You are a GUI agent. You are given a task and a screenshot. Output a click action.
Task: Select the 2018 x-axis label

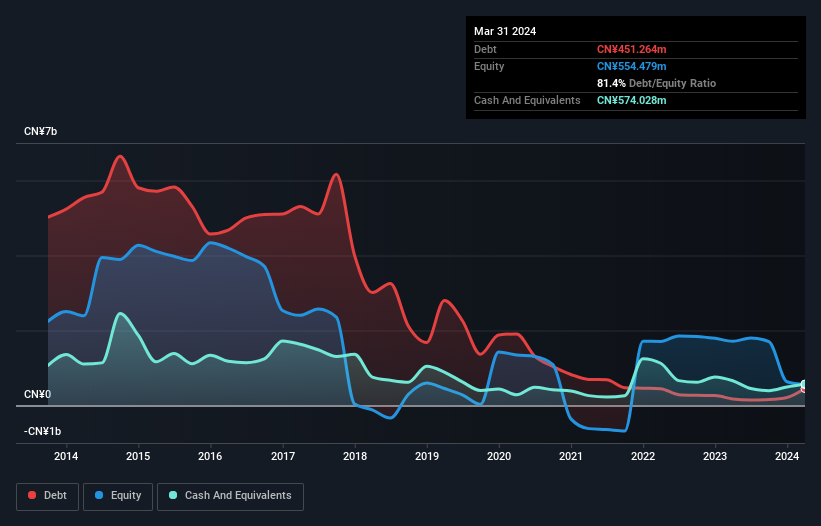355,456
